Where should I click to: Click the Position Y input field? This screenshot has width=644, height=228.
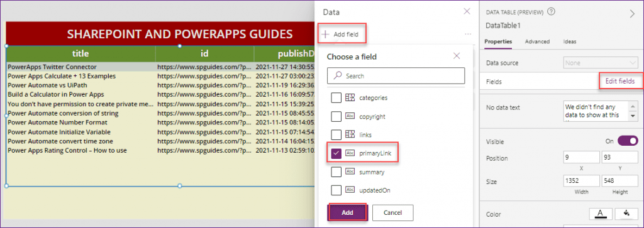(619, 158)
